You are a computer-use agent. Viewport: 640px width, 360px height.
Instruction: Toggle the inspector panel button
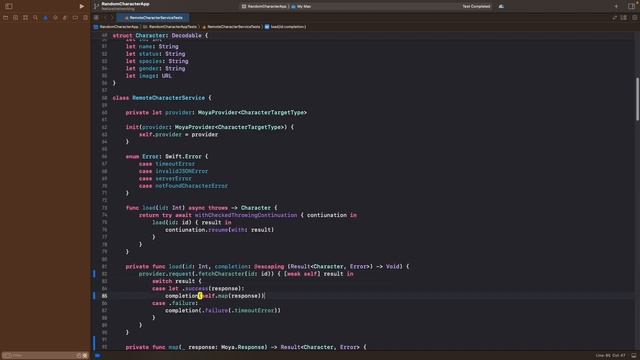click(x=631, y=6)
